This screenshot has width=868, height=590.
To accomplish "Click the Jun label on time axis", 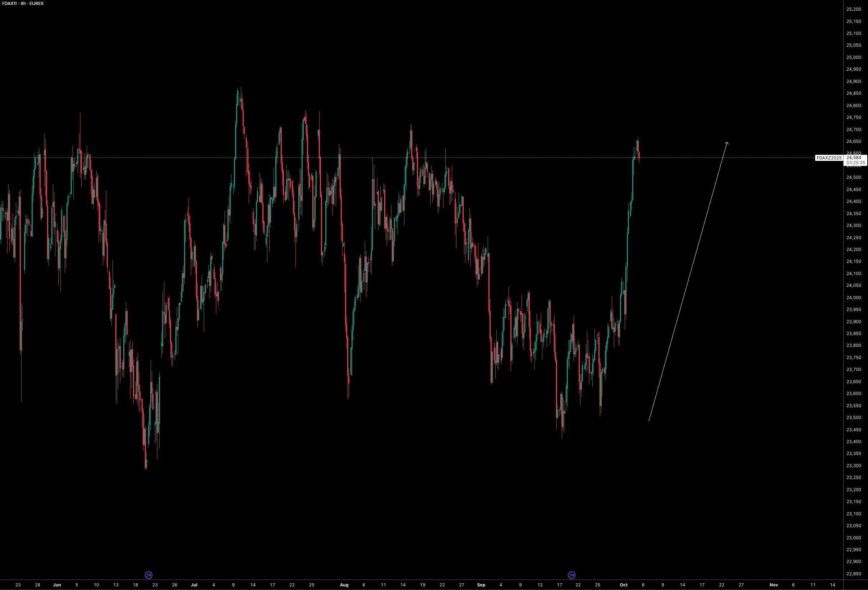I will (57, 585).
